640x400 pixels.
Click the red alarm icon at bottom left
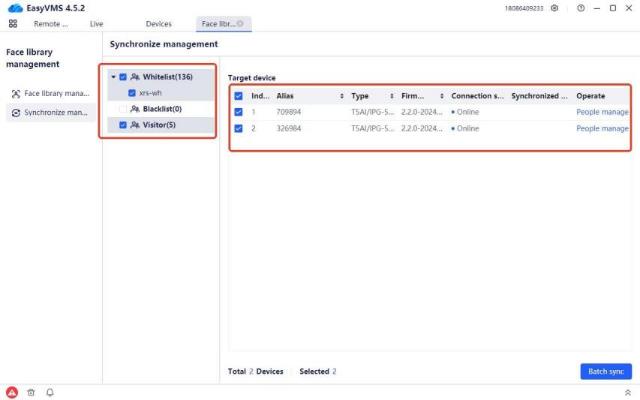click(13, 392)
